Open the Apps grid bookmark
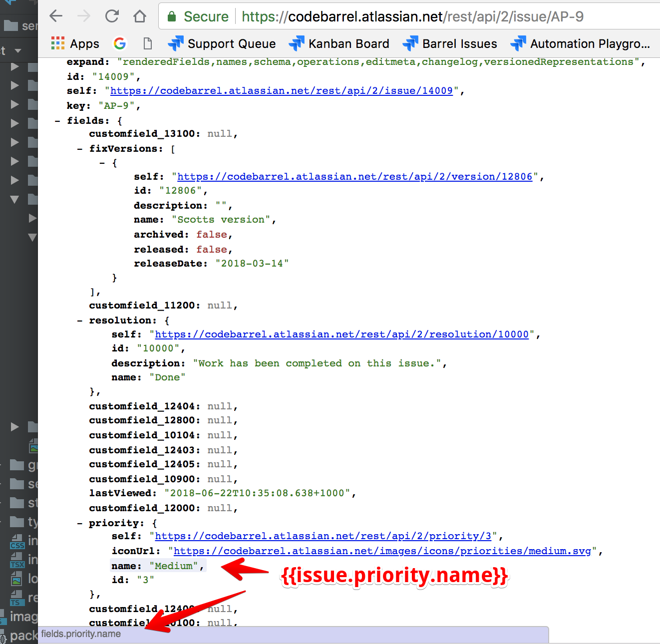The image size is (660, 644). point(75,44)
